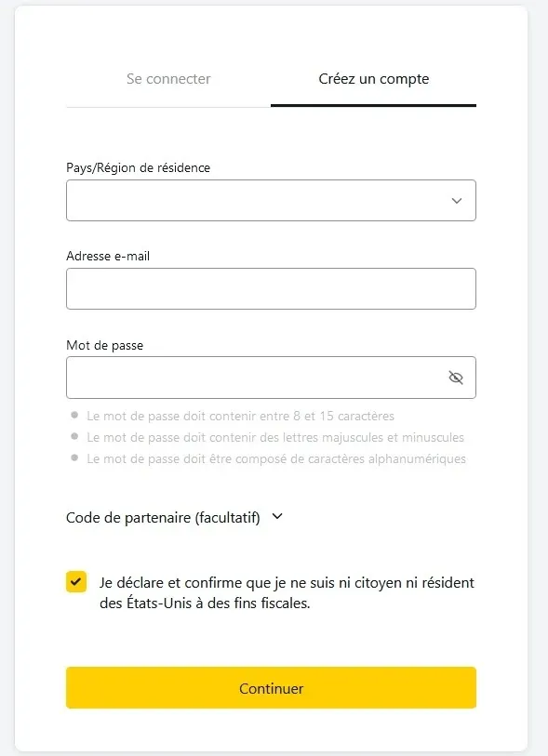Click the chevron beside Code de partenaire

point(276,517)
